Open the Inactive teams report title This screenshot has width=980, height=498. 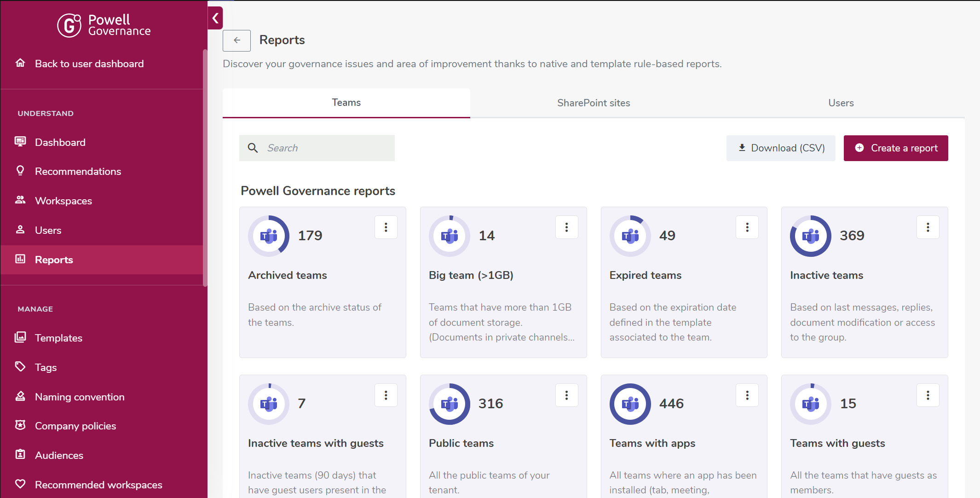(x=826, y=275)
